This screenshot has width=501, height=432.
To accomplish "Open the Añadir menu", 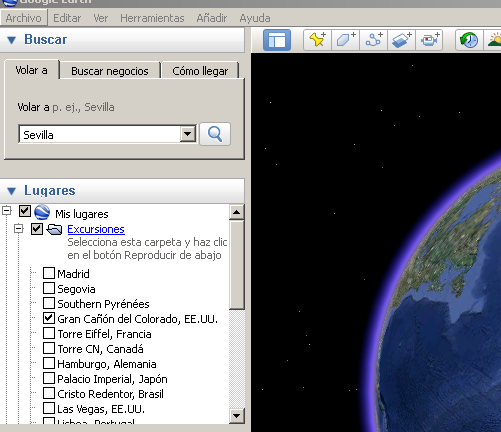I will pos(212,18).
